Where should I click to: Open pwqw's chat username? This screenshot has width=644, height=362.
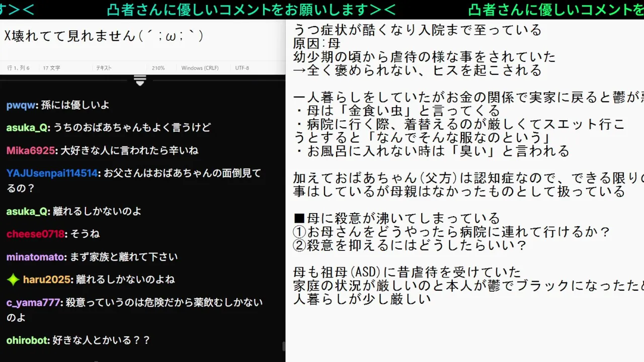click(x=21, y=105)
